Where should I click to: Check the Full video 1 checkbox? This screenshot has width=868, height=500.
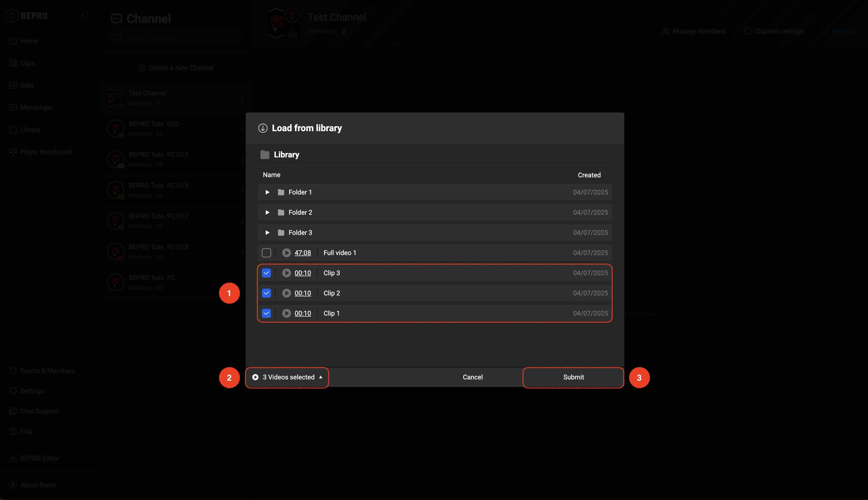(x=266, y=253)
